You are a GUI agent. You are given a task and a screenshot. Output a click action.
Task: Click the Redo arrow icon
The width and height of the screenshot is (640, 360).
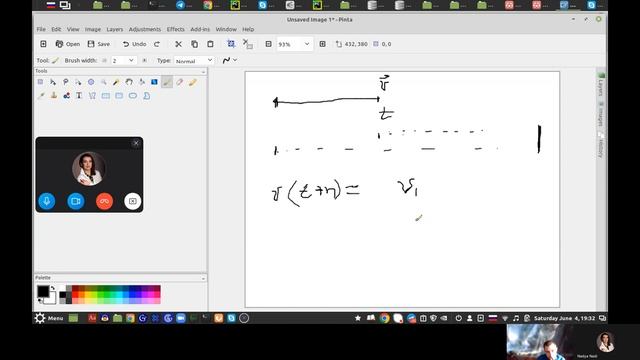pos(157,44)
